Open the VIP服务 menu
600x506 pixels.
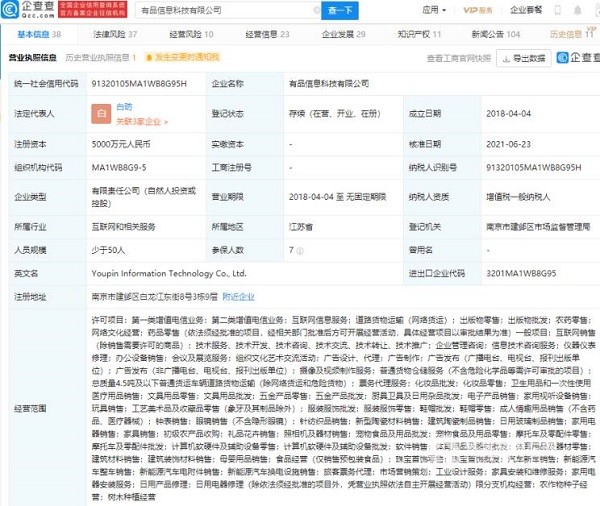click(x=478, y=10)
